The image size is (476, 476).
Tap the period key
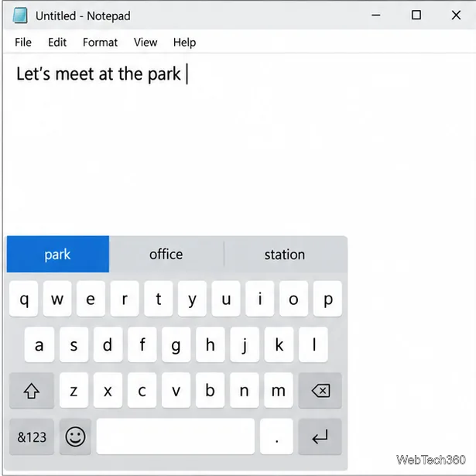276,437
